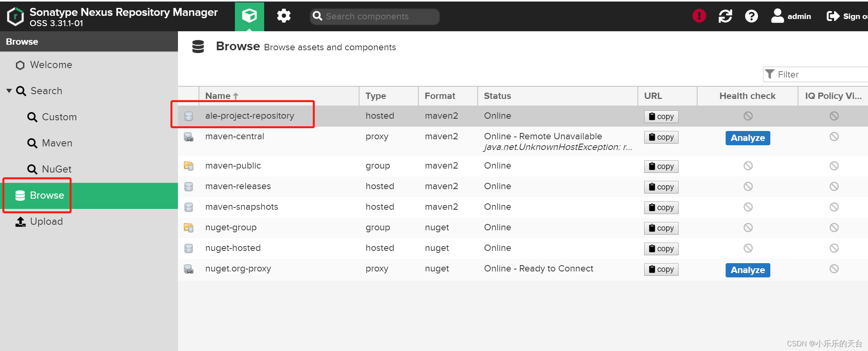Click IQ policy disabled icon for maven-central

click(834, 137)
